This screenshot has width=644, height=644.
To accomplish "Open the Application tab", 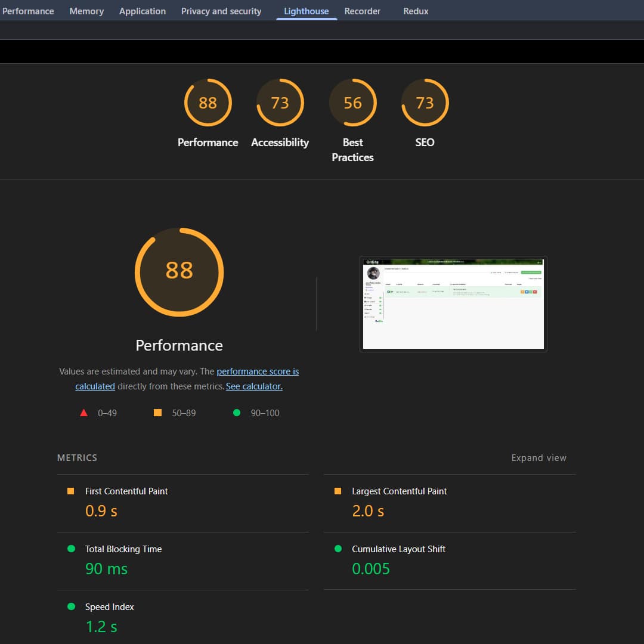I will coord(142,11).
